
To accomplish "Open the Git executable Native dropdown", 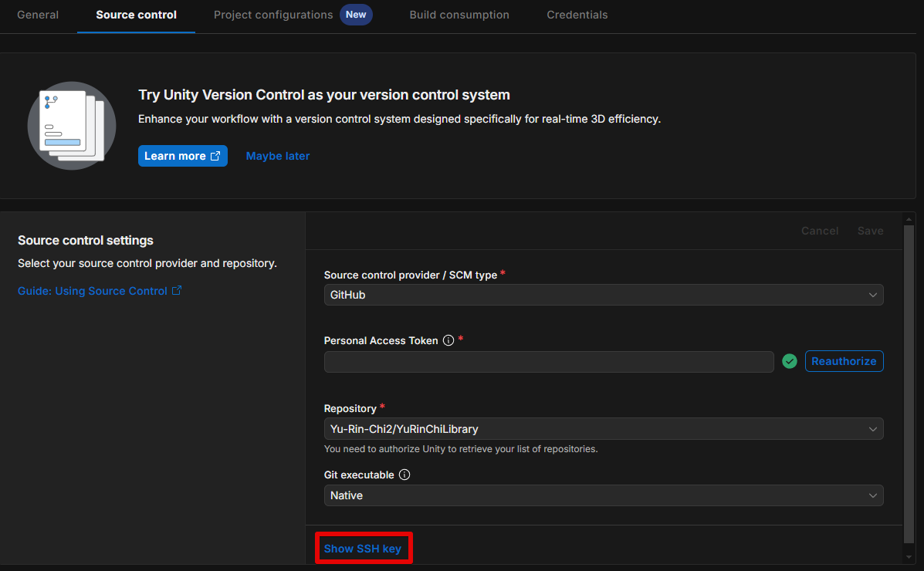I will pos(603,495).
